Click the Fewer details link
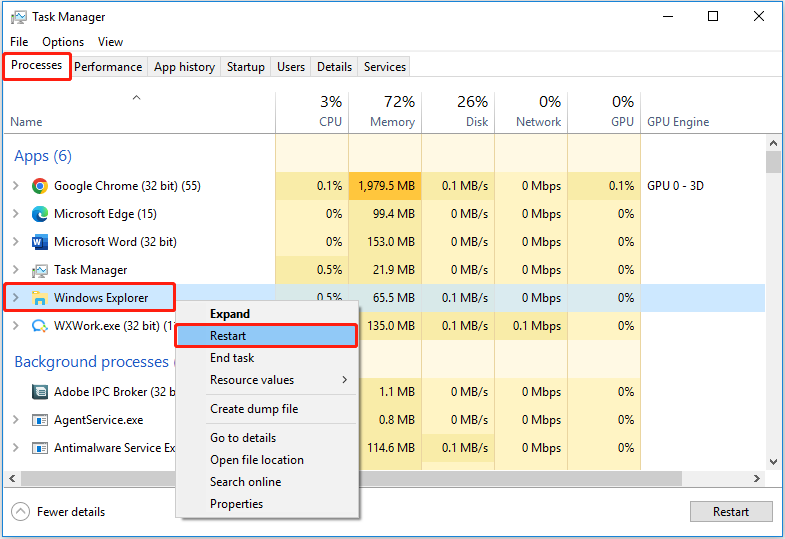Viewport: 785px width, 539px height. click(x=71, y=511)
